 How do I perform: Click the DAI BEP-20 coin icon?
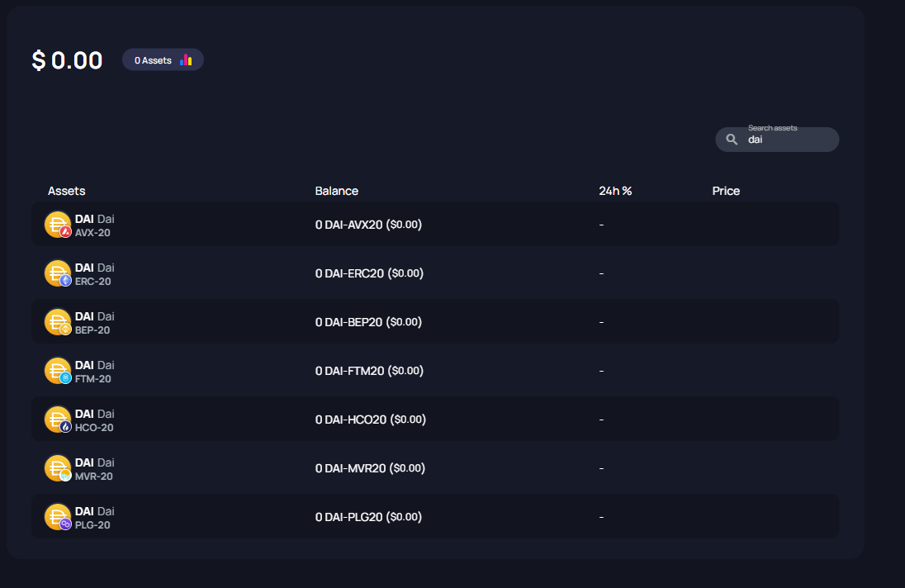pos(58,322)
